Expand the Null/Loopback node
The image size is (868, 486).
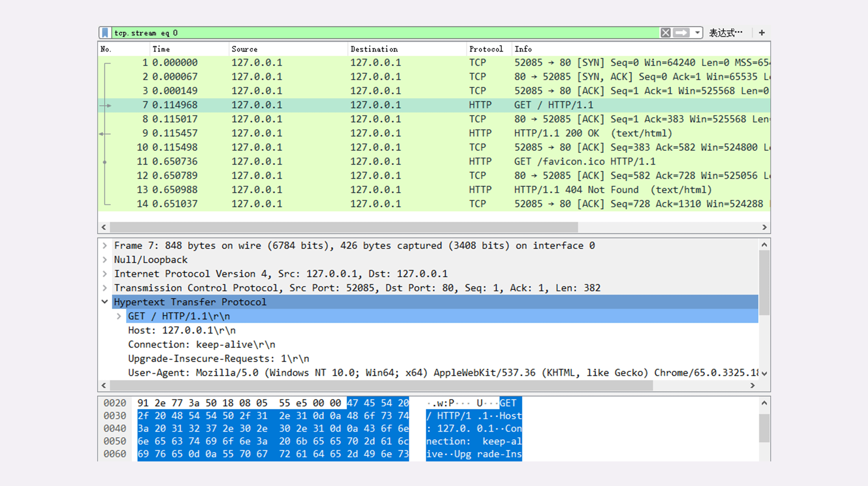[x=105, y=260]
